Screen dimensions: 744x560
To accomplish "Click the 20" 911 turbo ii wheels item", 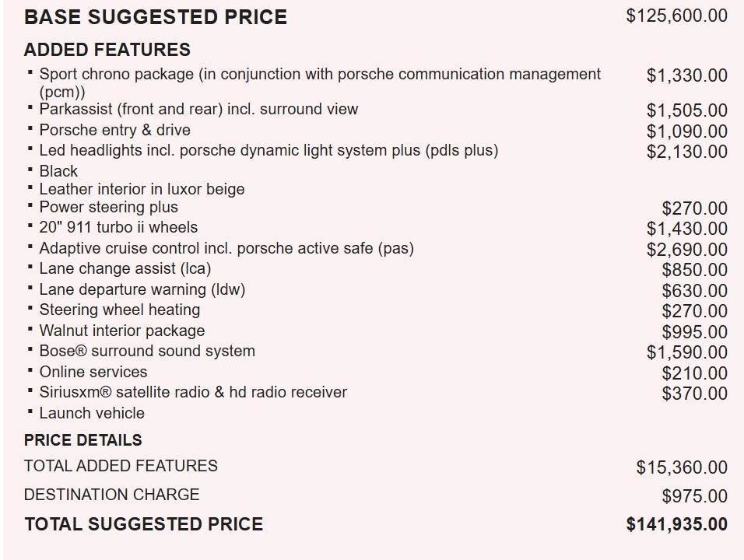I will point(118,227).
